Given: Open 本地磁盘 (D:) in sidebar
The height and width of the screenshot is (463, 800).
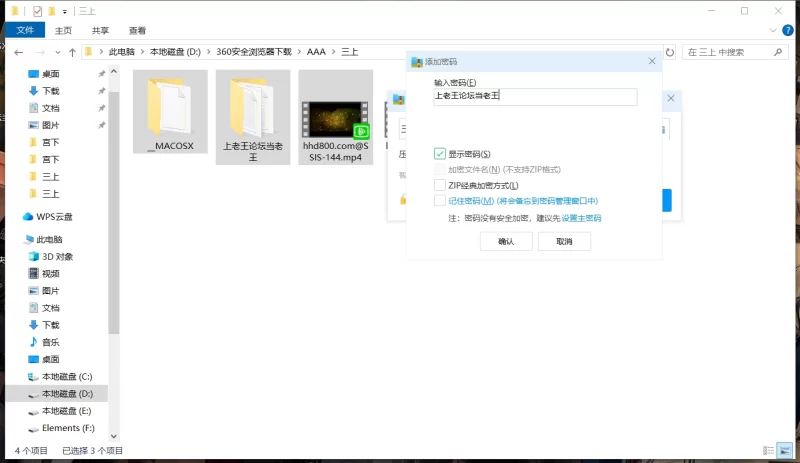Looking at the screenshot, I should pyautogui.click(x=67, y=394).
